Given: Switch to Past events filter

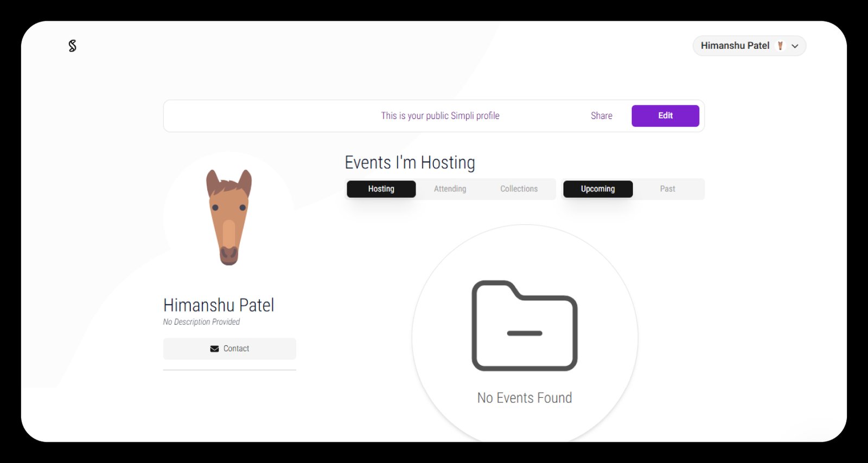Looking at the screenshot, I should [x=667, y=189].
